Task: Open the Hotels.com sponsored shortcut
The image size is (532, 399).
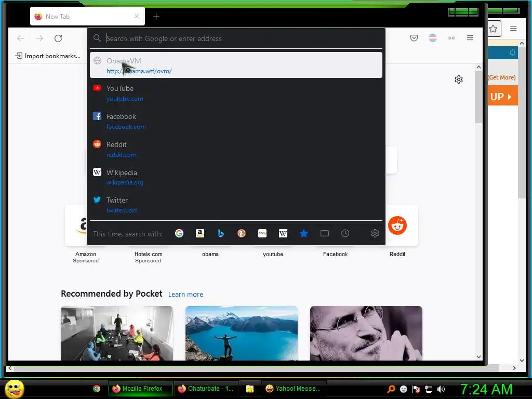Action: pos(148,257)
